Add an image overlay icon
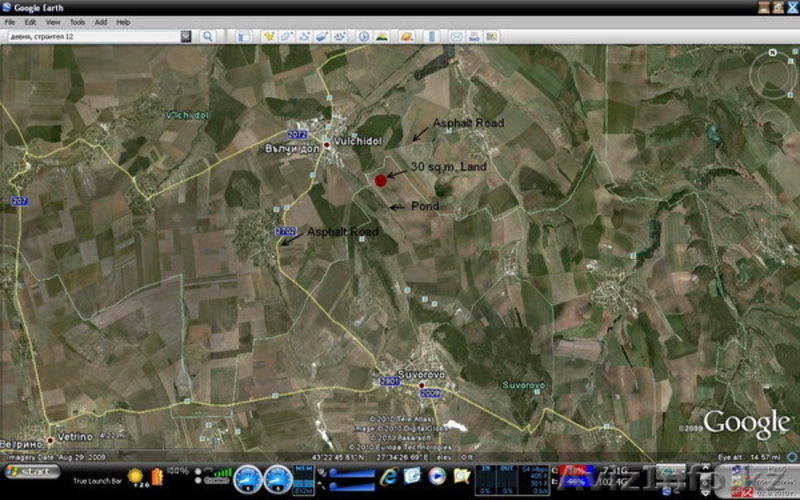 tap(321, 36)
